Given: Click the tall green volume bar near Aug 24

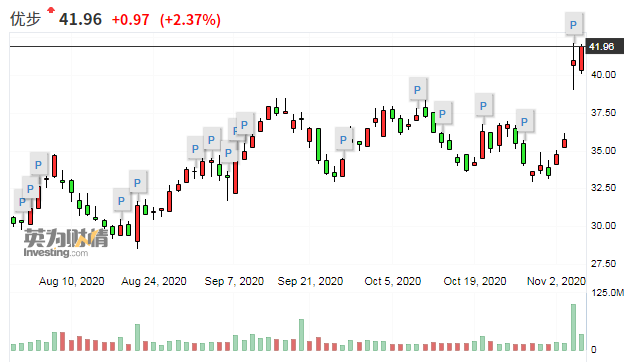Looking at the screenshot, I should coord(137,337).
